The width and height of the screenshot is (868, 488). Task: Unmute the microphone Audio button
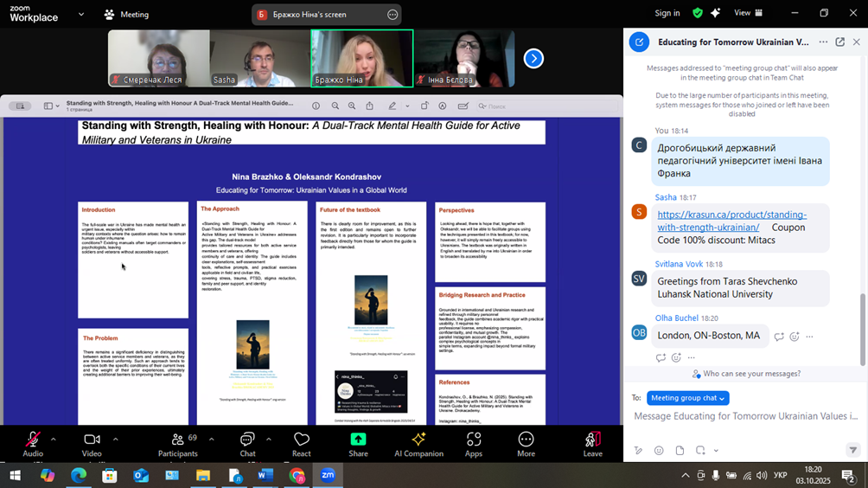[33, 441]
